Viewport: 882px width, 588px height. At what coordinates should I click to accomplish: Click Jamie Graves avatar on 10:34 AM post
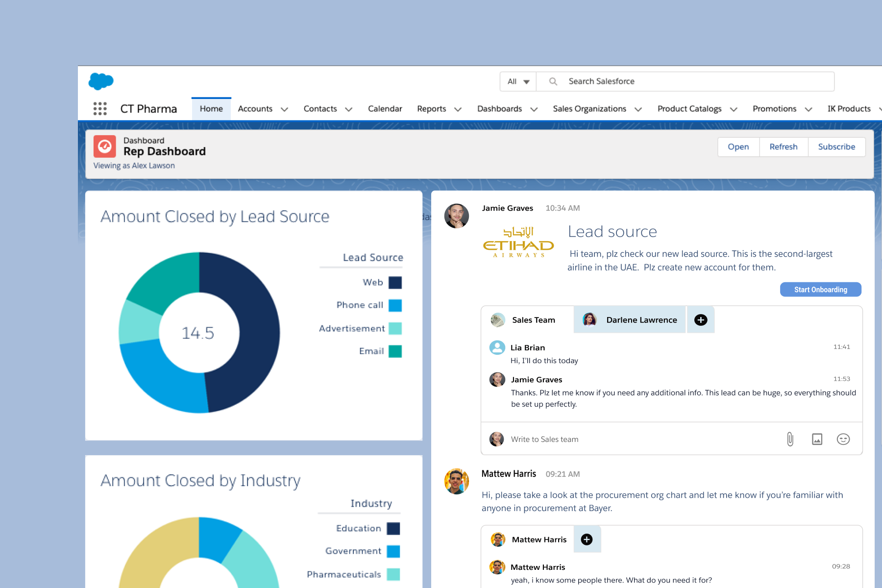coord(457,216)
